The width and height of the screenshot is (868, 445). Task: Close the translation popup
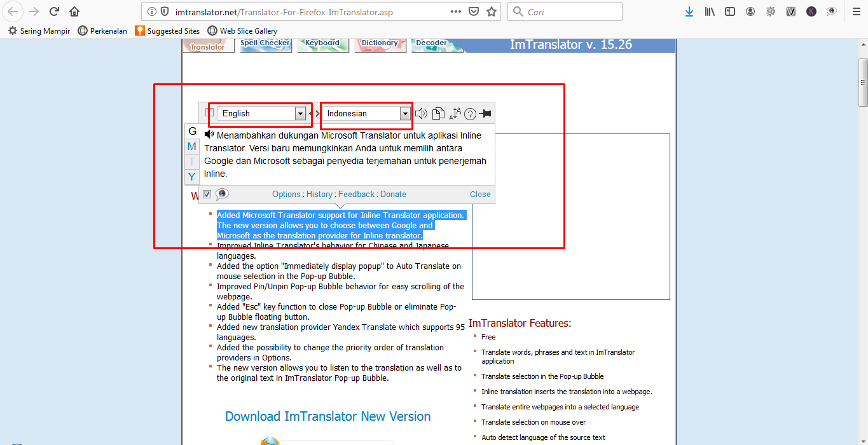point(480,195)
